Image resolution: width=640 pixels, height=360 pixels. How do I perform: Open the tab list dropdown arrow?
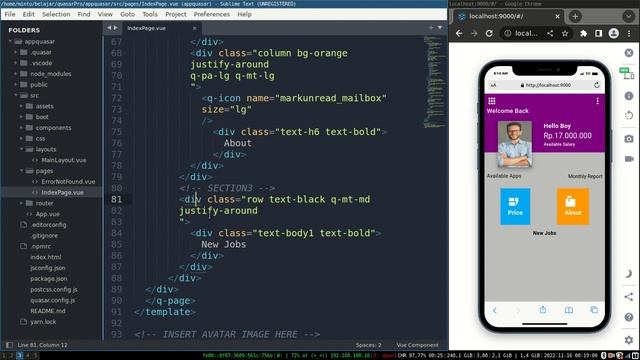point(440,28)
